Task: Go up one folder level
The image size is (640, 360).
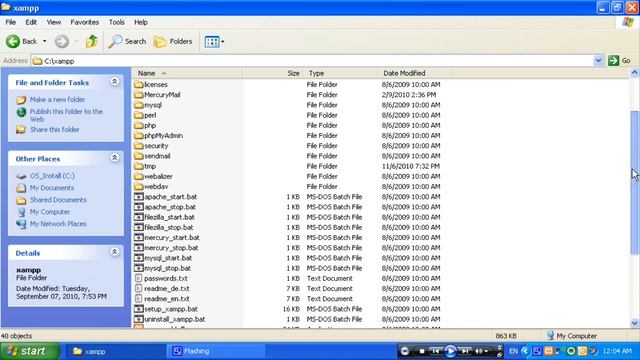Action: (91, 41)
